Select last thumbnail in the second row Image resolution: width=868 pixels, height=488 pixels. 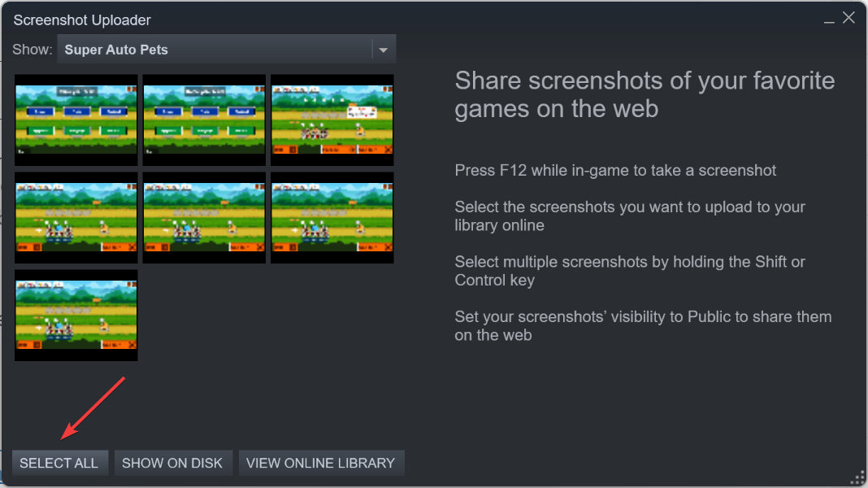click(332, 218)
